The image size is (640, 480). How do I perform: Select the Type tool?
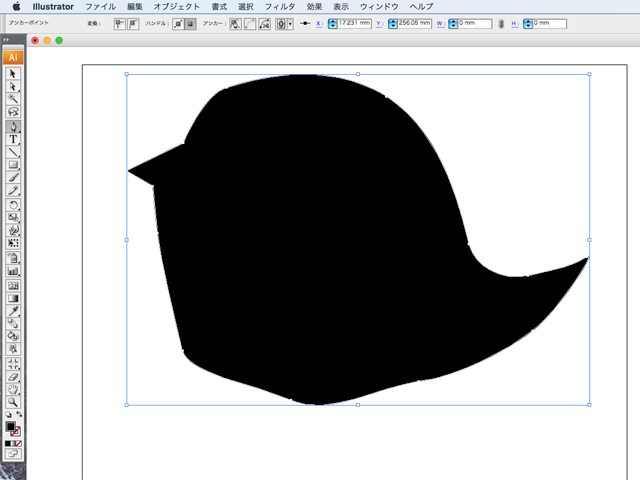tap(14, 140)
